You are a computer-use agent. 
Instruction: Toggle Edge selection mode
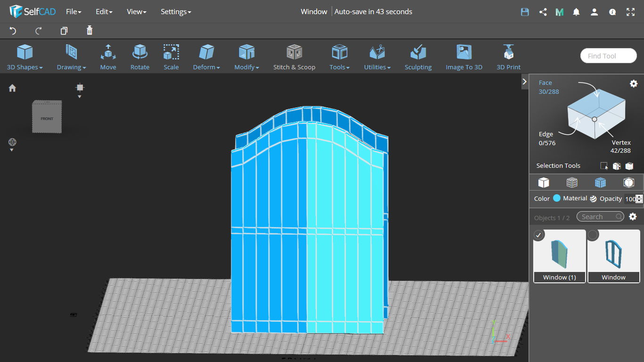point(547,139)
